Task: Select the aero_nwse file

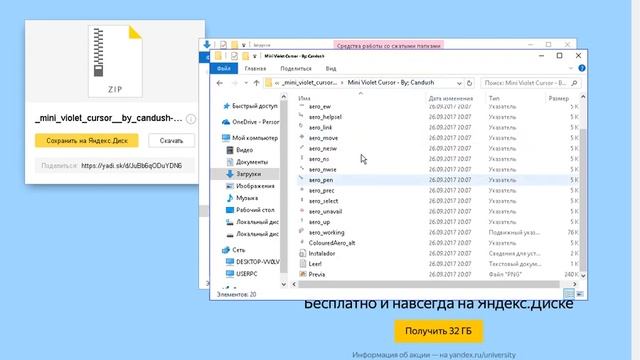Action: point(322,169)
